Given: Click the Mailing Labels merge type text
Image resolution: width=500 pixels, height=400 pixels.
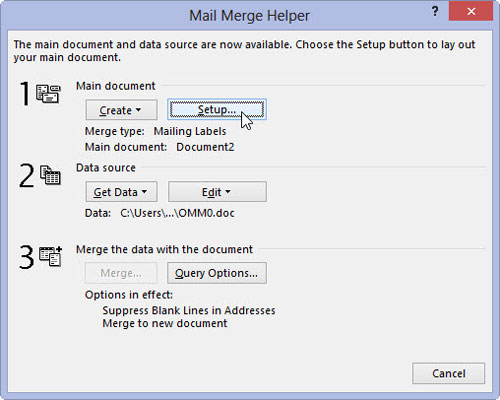Looking at the screenshot, I should click(190, 131).
